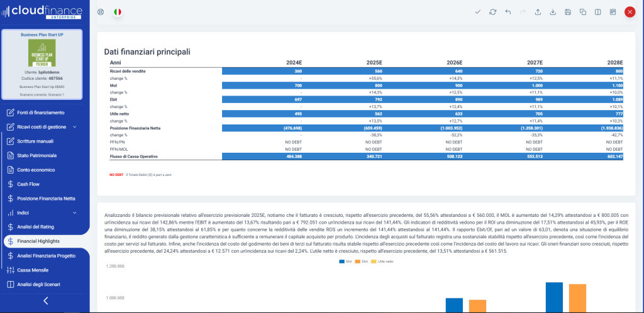644x313 pixels.
Task: Toggle the Mol legend series in chart
Action: 345,261
